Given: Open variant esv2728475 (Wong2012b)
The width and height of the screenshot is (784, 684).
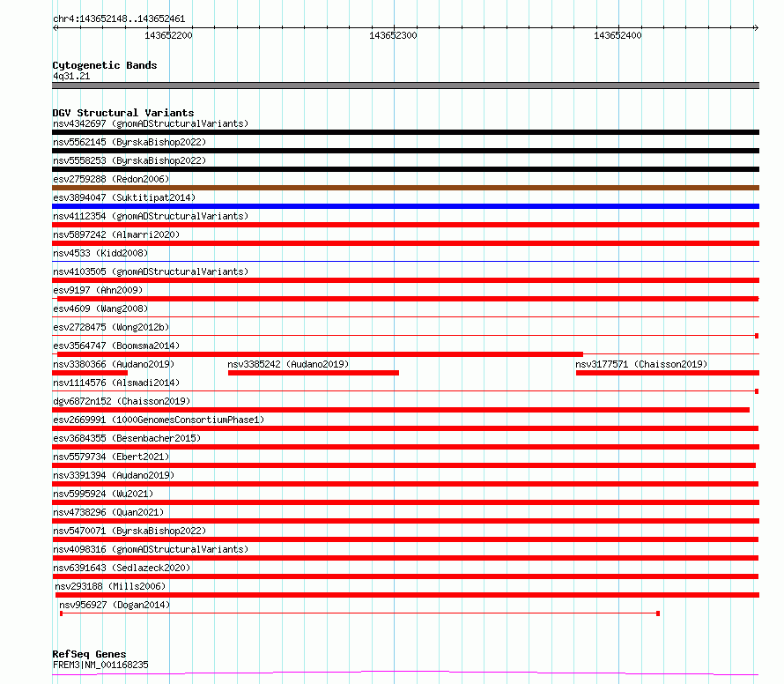Looking at the screenshot, I should click(111, 327).
